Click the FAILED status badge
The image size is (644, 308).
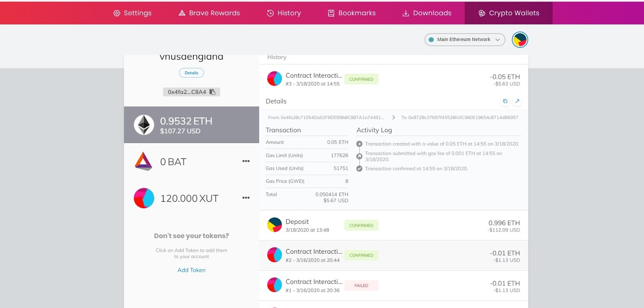point(361,285)
